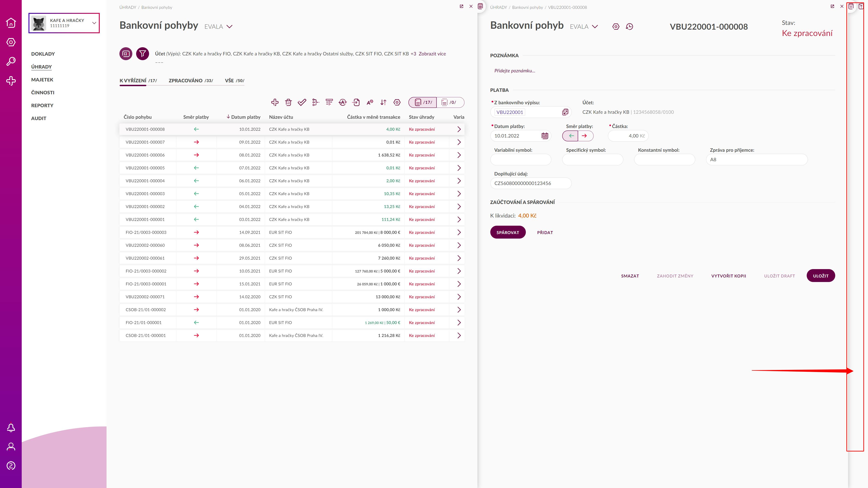868x488 pixels.
Task: Click VYTVOŘIT KOPII button
Action: coord(728,276)
